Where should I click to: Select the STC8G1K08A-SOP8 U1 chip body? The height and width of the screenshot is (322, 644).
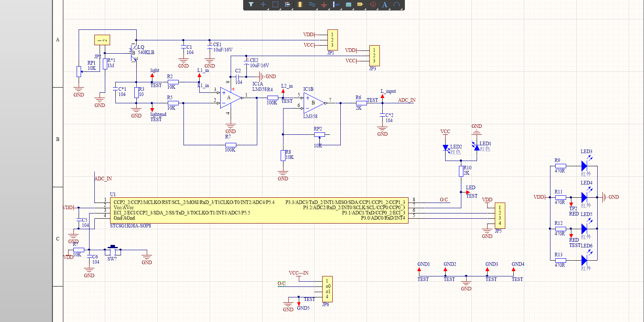pyautogui.click(x=259, y=210)
